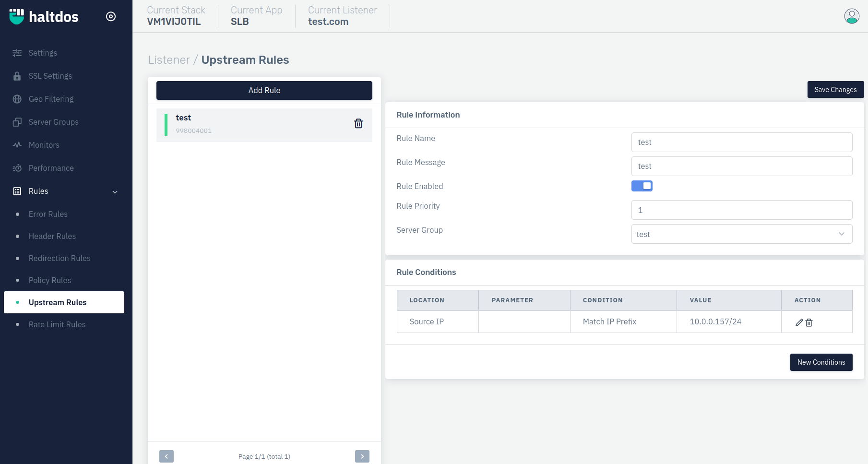Click the Settings sliders icon in sidebar
The width and height of the screenshot is (868, 464).
tap(17, 53)
